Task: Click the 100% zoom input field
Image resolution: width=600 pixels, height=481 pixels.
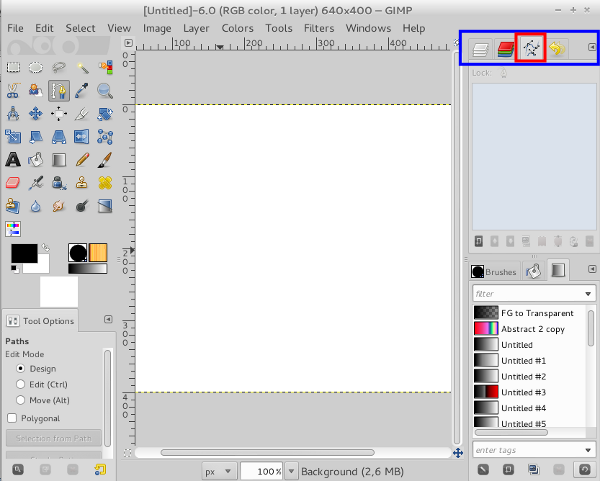Action: pyautogui.click(x=263, y=471)
